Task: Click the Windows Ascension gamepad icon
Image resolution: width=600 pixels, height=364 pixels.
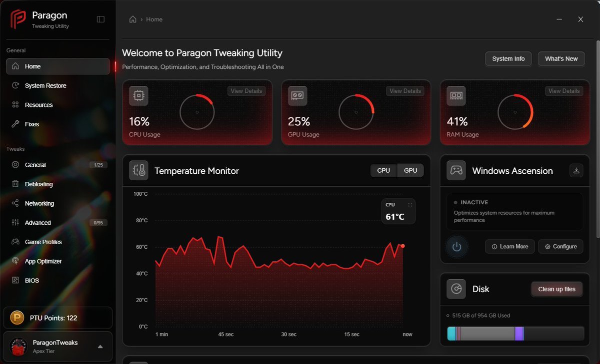Action: (456, 171)
